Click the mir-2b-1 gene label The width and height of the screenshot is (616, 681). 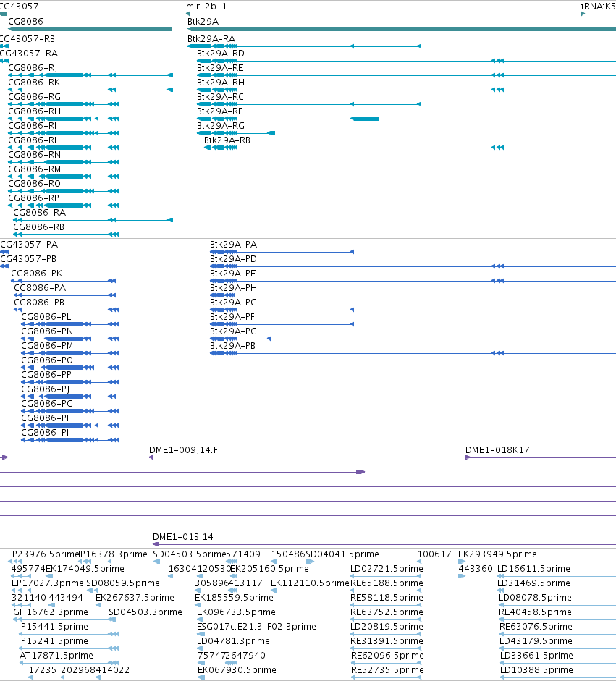206,7
